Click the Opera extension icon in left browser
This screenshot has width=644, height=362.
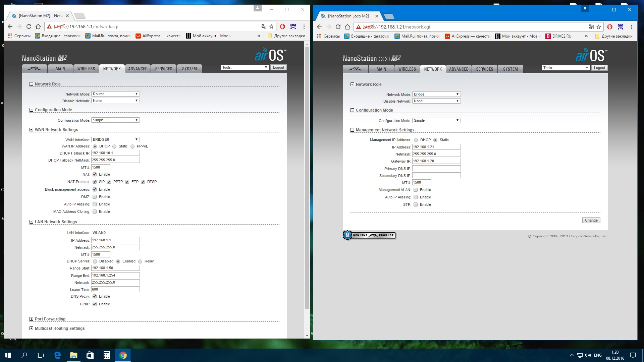point(282,26)
